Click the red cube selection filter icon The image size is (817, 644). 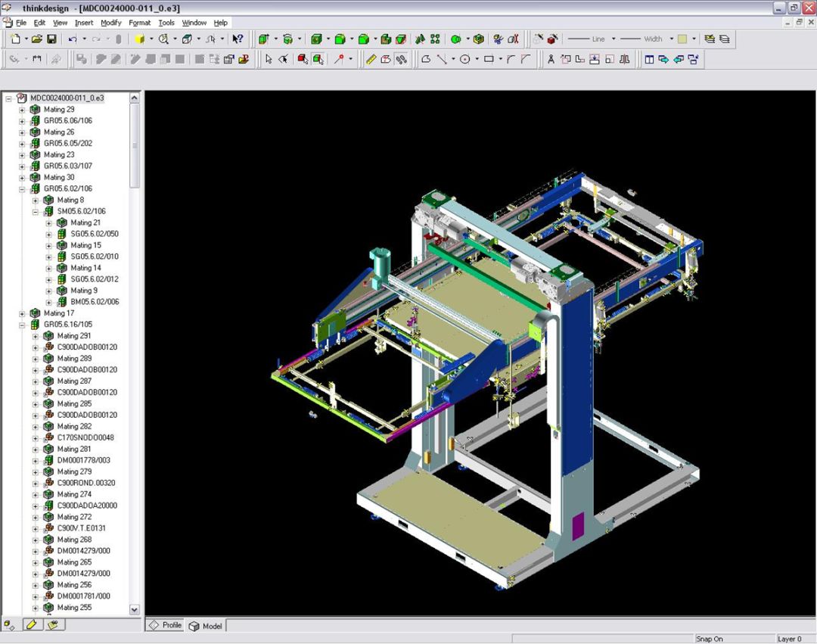(303, 59)
